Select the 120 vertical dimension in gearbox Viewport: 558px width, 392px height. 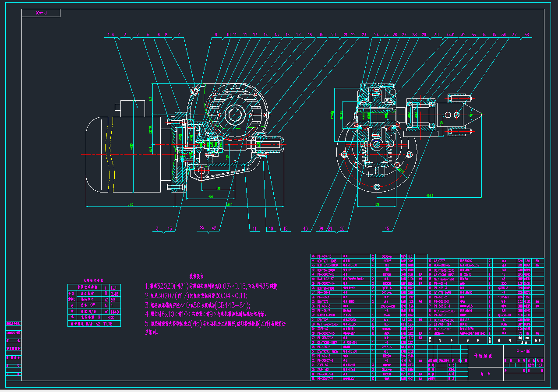(x=227, y=157)
